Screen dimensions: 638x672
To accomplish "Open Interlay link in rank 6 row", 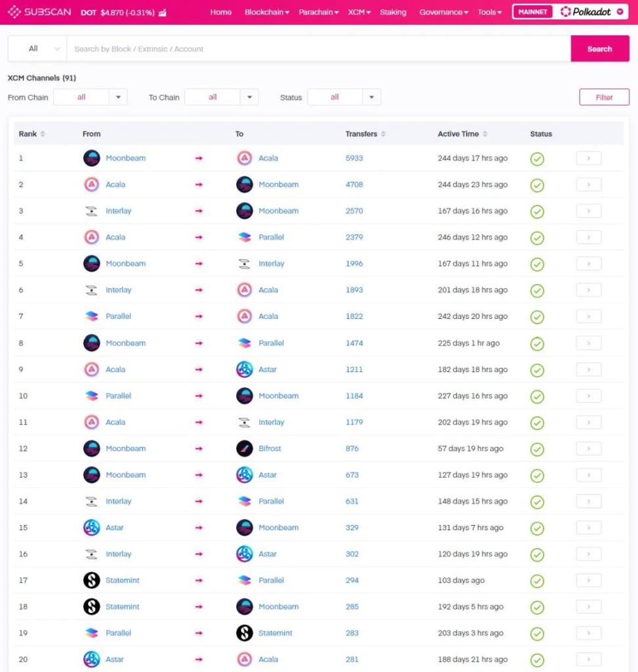I will 118,290.
